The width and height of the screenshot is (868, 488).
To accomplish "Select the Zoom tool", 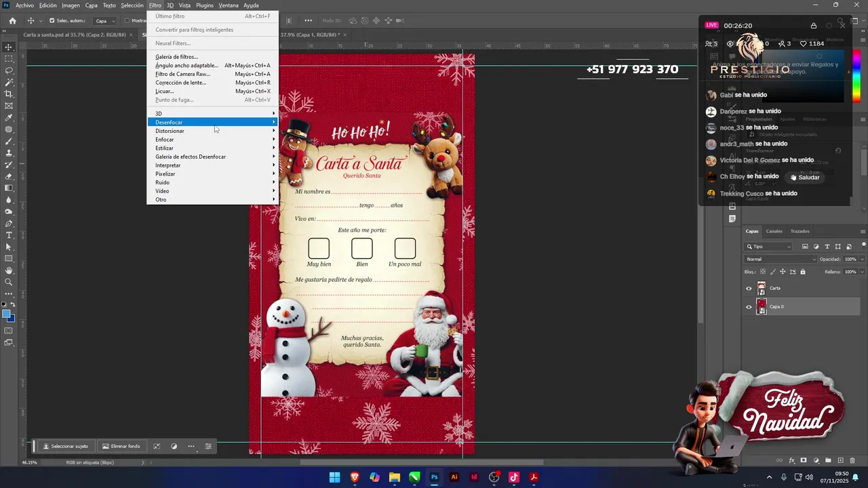I will point(9,282).
